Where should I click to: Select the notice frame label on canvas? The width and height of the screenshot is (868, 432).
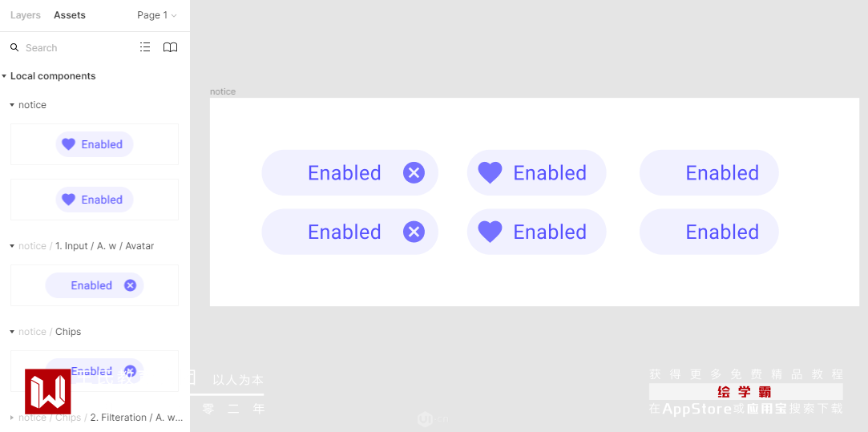pyautogui.click(x=223, y=91)
